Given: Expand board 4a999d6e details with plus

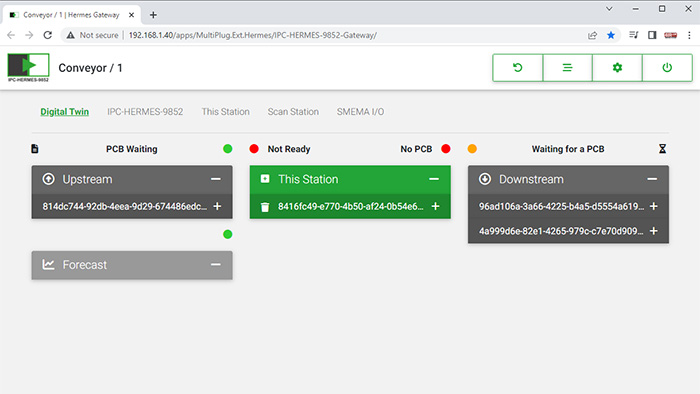Looking at the screenshot, I should click(x=654, y=231).
